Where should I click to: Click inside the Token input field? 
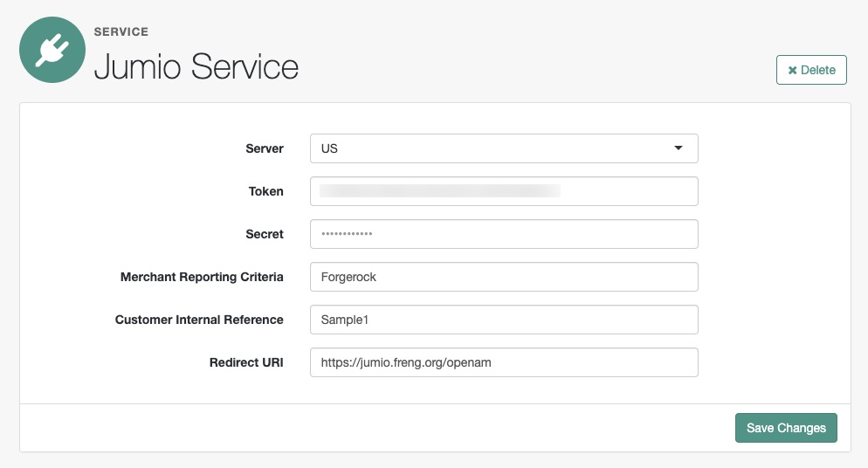[504, 191]
